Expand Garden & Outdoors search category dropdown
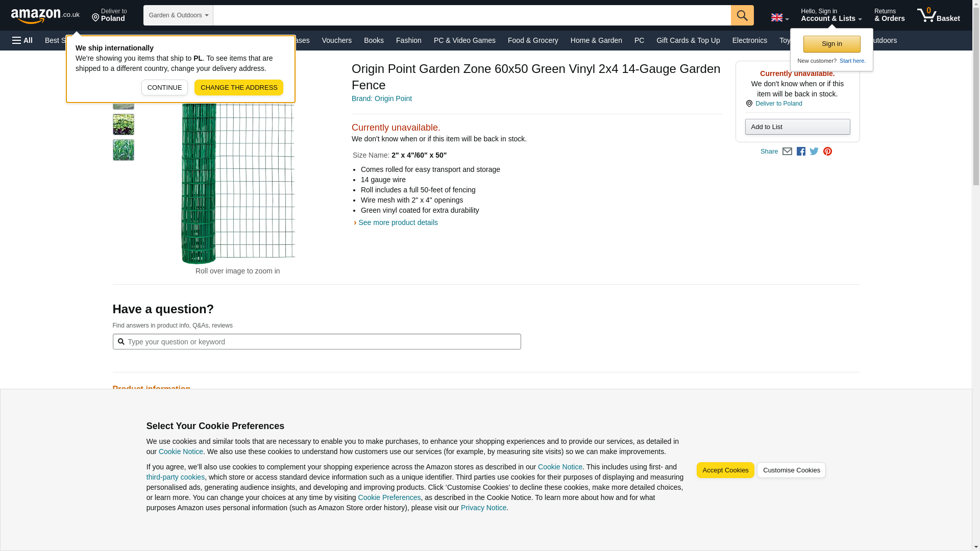The height and width of the screenshot is (551, 980). pyautogui.click(x=178, y=15)
